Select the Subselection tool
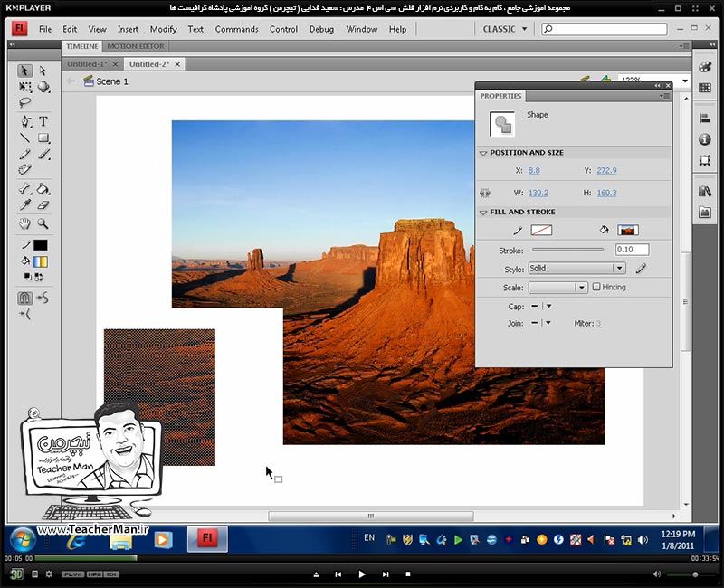 click(x=43, y=71)
